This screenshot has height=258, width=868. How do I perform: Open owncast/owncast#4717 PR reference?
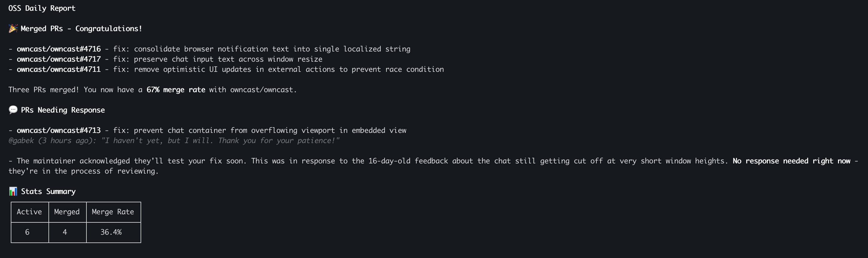pyautogui.click(x=59, y=59)
